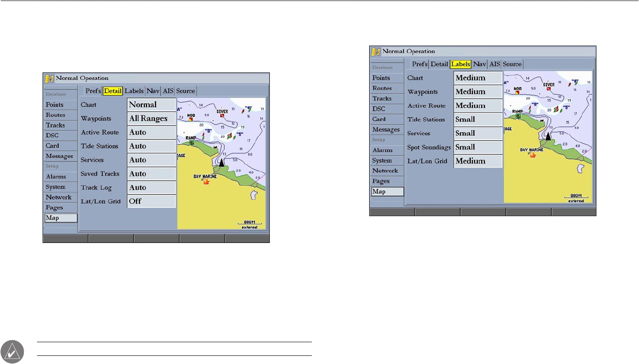Select Map in the Detail screen sidebar
639x364 pixels.
click(x=61, y=218)
